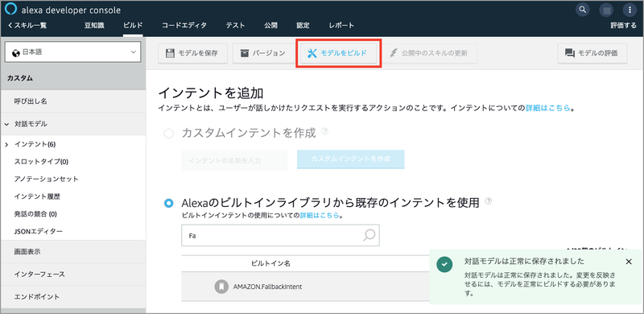Open the コードエディタ tab
The image size is (644, 314).
(184, 26)
